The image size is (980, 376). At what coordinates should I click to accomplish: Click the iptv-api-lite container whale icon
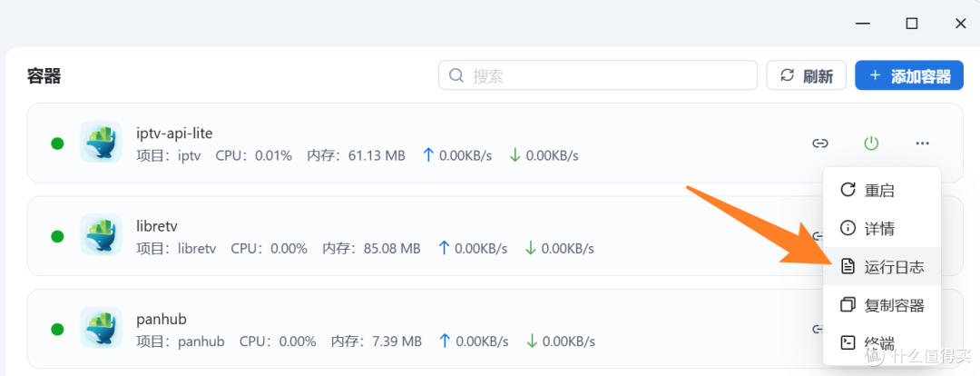[101, 143]
